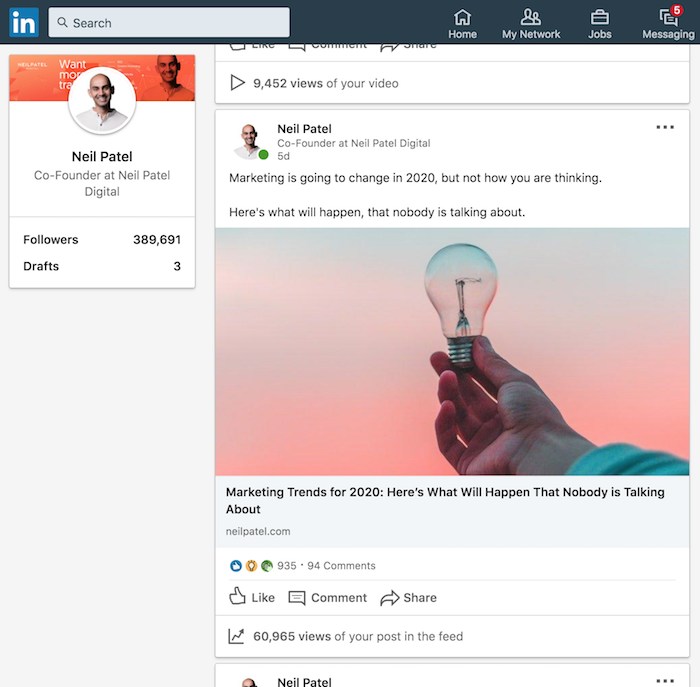Image resolution: width=700 pixels, height=687 pixels.
Task: Click the play icon beside 9,452 views
Action: 237,83
